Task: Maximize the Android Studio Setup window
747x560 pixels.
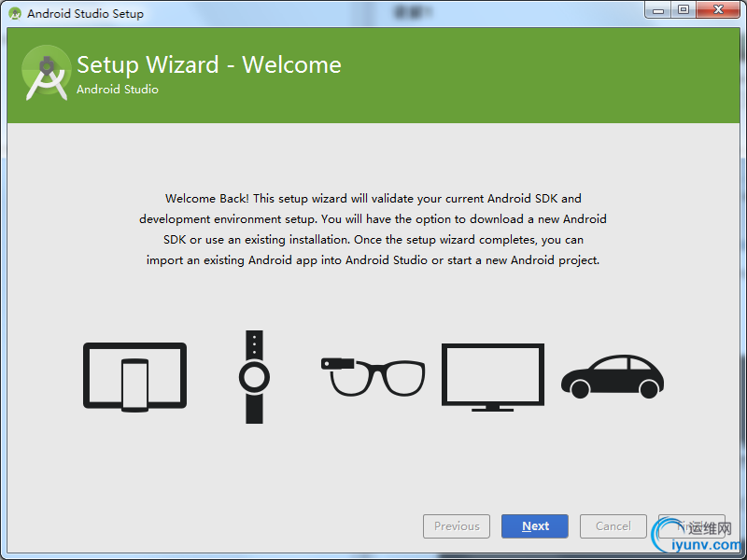Action: (684, 10)
